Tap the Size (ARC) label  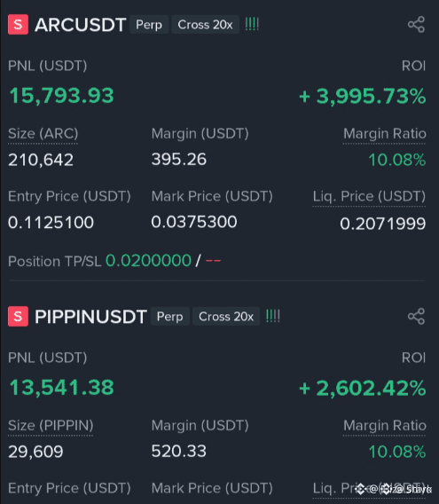pos(43,133)
